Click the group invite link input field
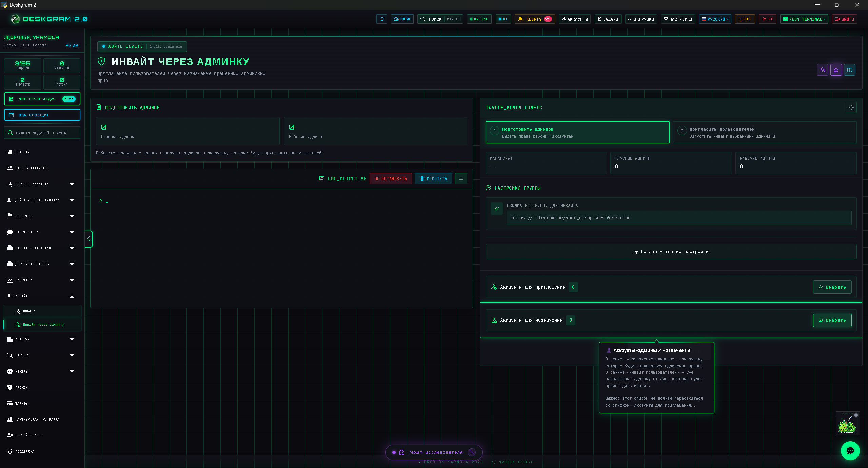Screen dimensions: 868x468 [679, 218]
